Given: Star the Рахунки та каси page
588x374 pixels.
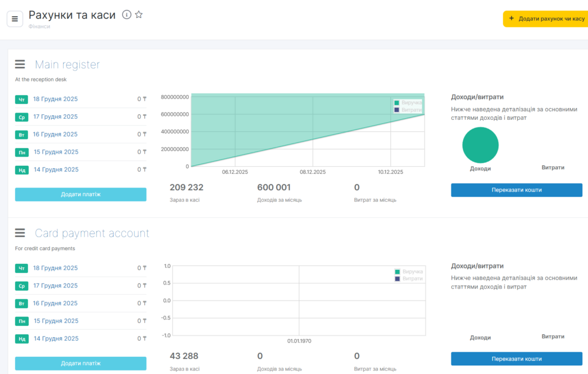Looking at the screenshot, I should tap(139, 15).
